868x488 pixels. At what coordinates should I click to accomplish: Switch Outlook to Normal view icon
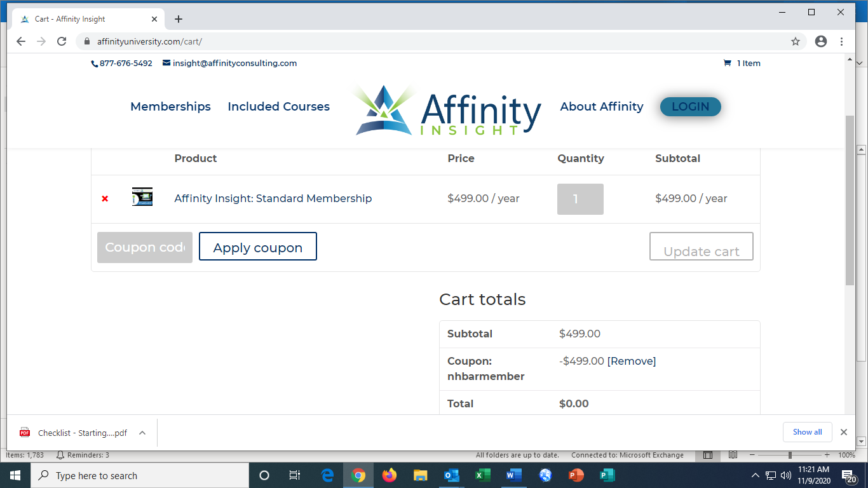click(x=708, y=455)
